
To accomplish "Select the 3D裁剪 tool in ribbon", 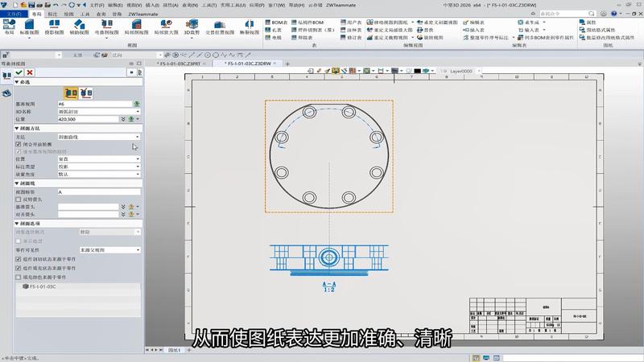I will [x=191, y=26].
